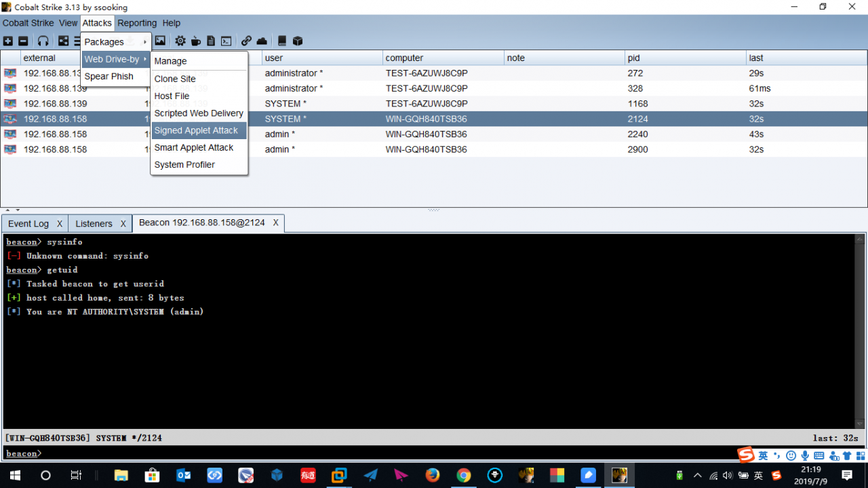Screen dimensions: 868x488
Task: Select Smart Applet Attack
Action: pos(199,147)
